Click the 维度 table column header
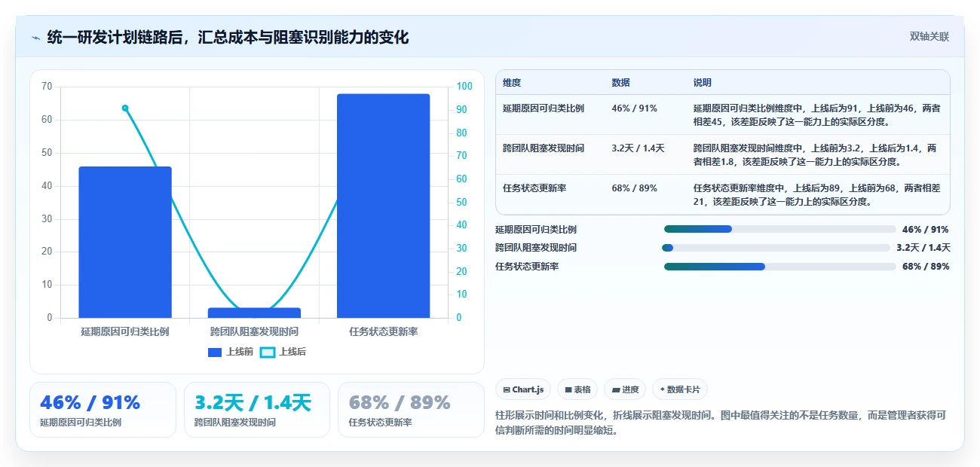 (x=512, y=83)
